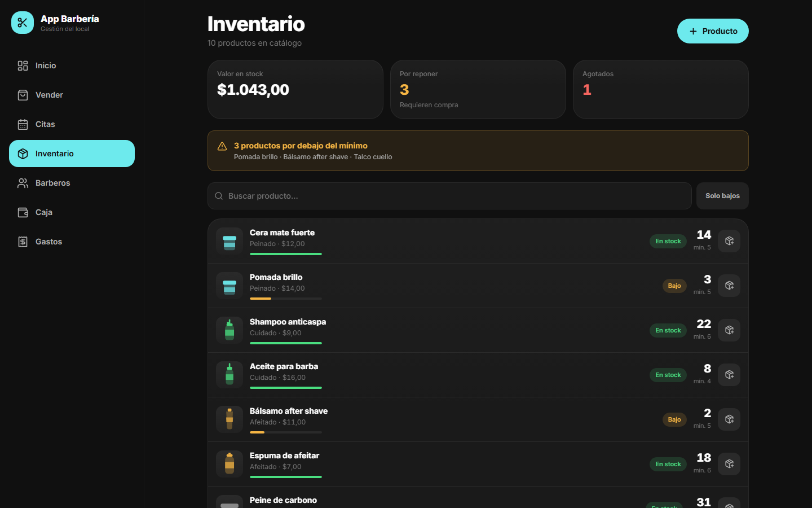Click the Bálsamo after shave bottle thumbnail
Image resolution: width=812 pixels, height=508 pixels.
pyautogui.click(x=230, y=419)
